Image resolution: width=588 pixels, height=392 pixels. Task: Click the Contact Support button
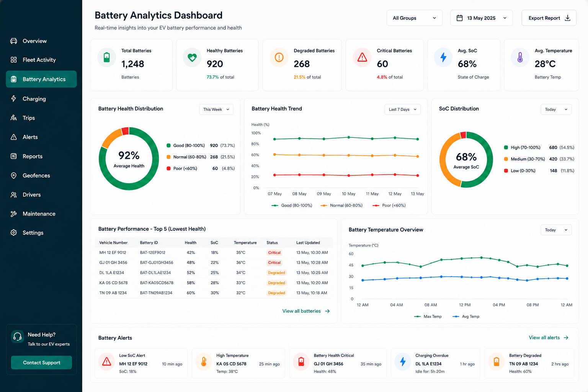coord(41,363)
